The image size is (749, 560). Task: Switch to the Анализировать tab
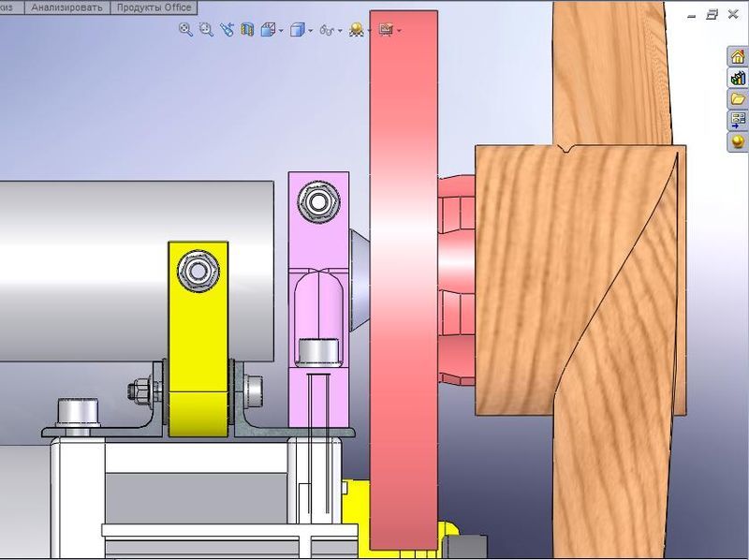tap(67, 7)
